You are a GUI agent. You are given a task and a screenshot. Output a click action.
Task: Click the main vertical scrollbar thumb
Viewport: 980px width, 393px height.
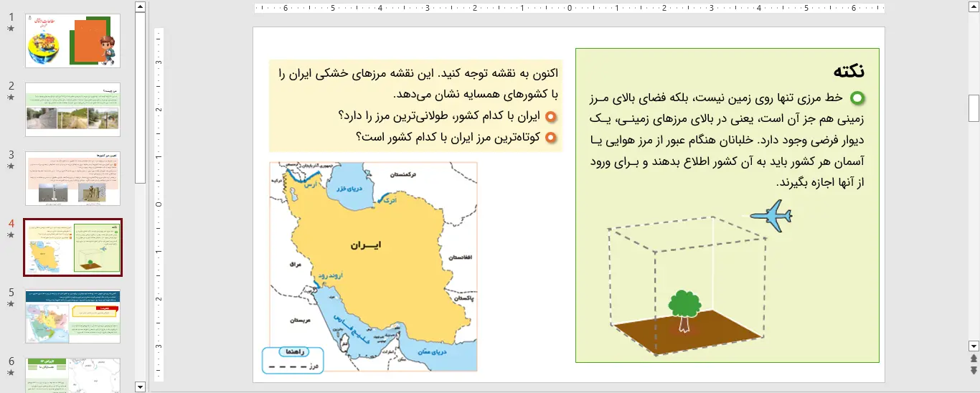[974, 108]
